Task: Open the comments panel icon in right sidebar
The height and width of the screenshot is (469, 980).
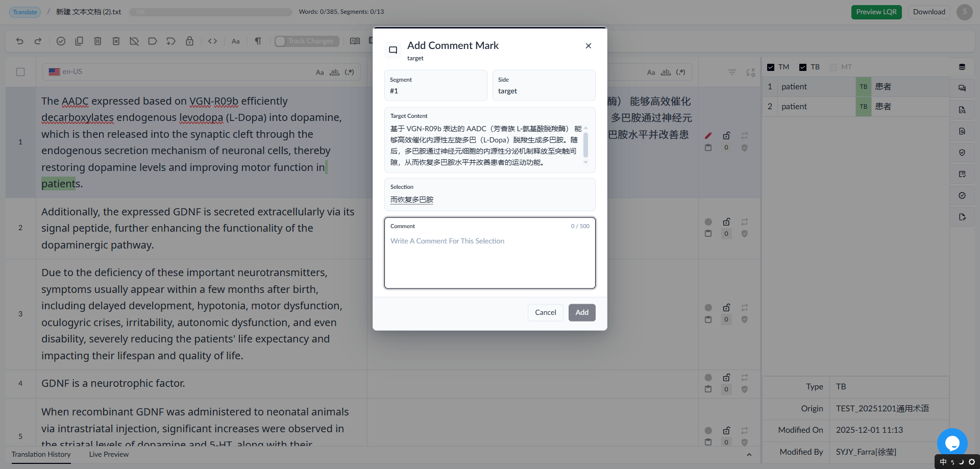Action: tap(962, 88)
